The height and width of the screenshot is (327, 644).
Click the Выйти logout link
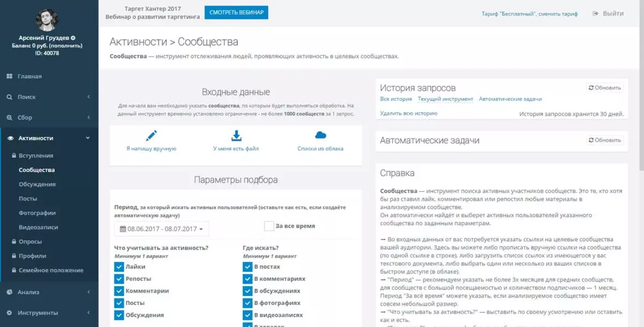pyautogui.click(x=613, y=13)
